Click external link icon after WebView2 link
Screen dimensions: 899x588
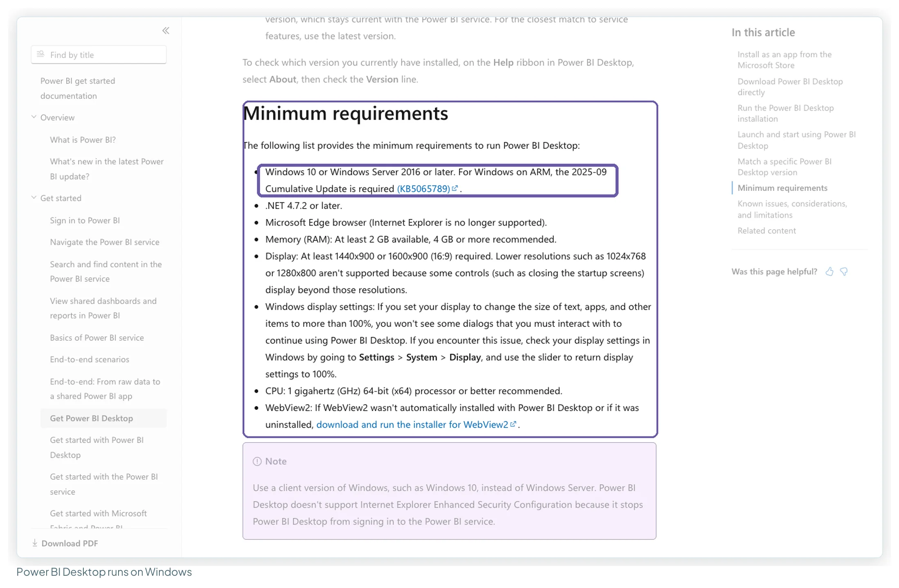(513, 424)
